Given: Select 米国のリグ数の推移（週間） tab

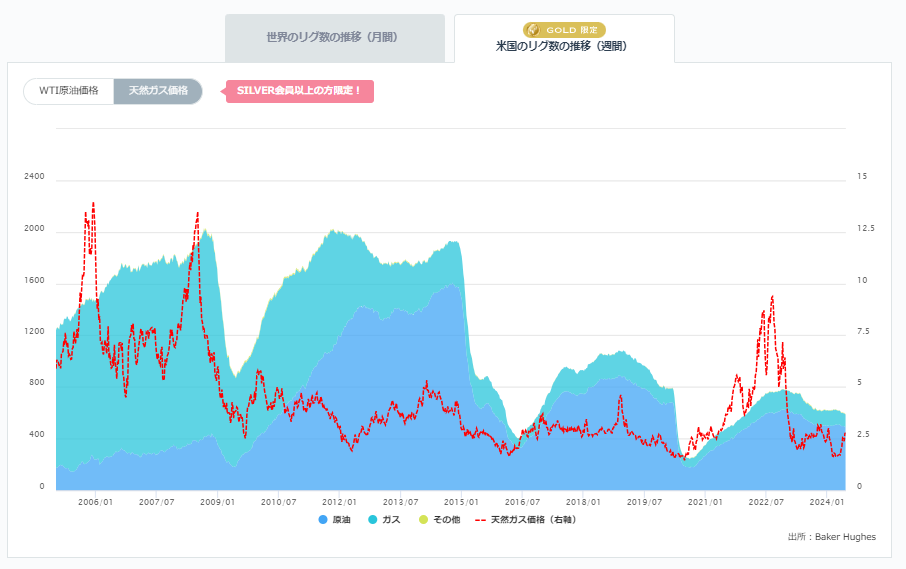Looking at the screenshot, I should point(564,39).
